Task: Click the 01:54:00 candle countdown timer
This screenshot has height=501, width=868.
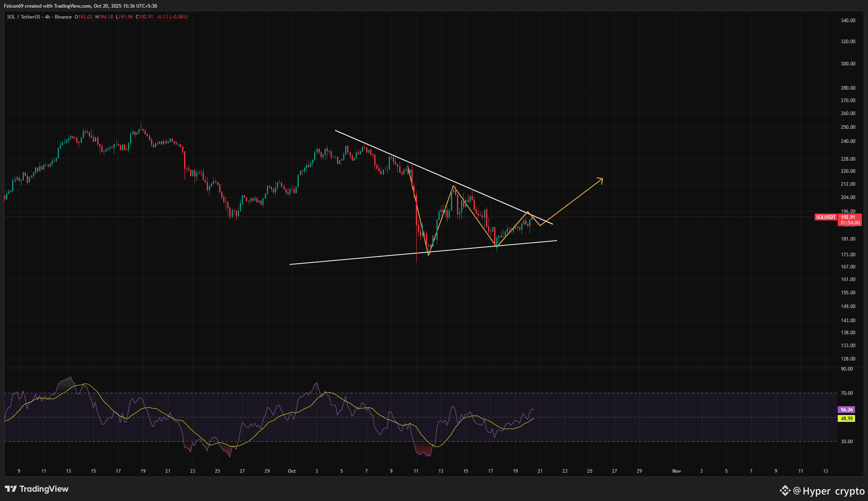Action: point(849,223)
